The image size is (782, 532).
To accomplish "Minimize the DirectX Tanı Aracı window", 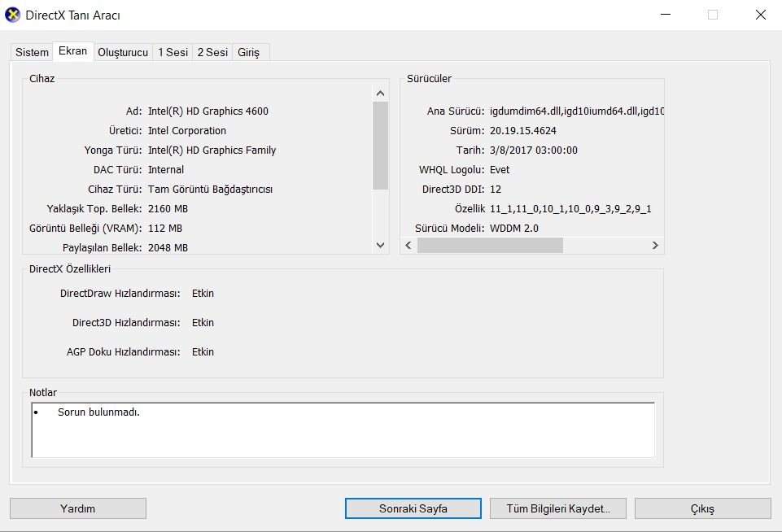I will pos(666,15).
